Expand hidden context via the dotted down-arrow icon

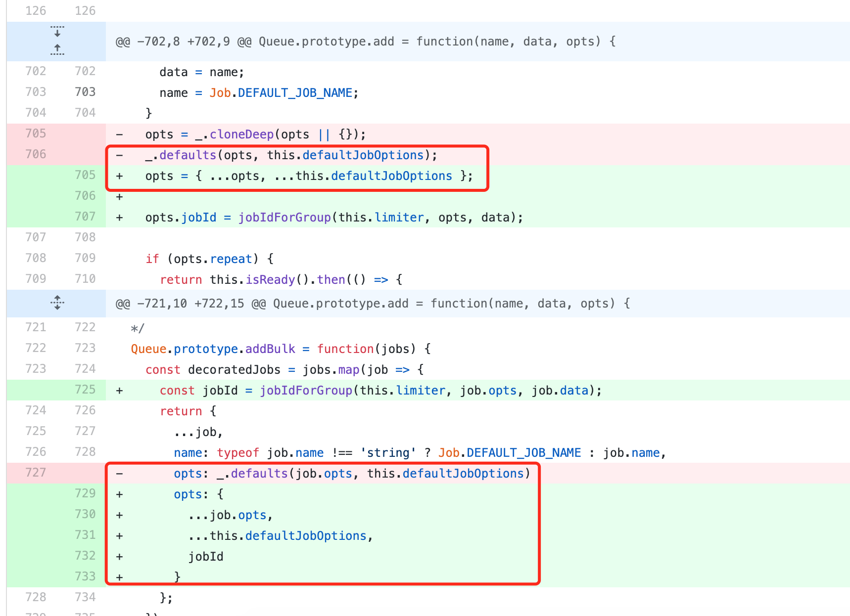57,32
